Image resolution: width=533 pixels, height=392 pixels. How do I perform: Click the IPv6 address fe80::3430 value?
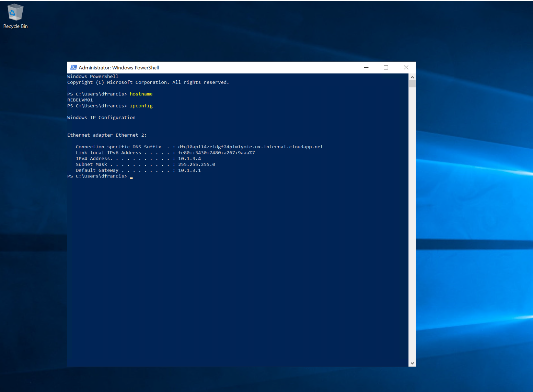click(x=217, y=153)
